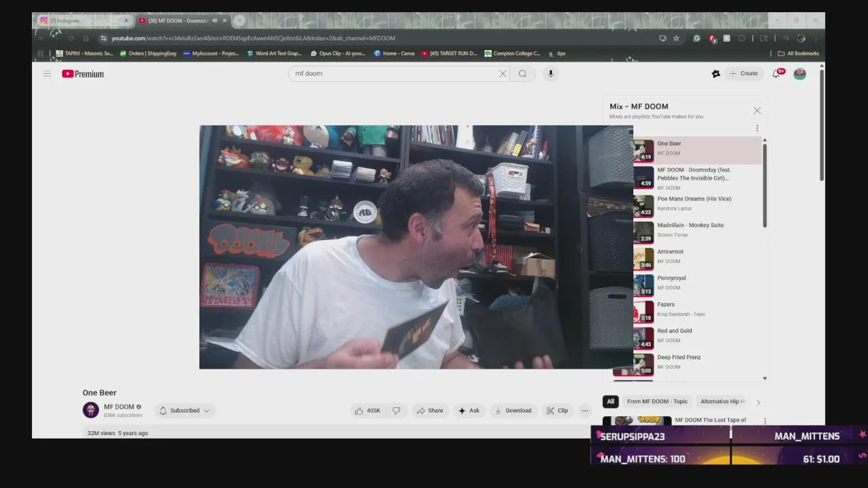Dislike the video with thumbs down
This screenshot has width=868, height=488.
(x=397, y=411)
